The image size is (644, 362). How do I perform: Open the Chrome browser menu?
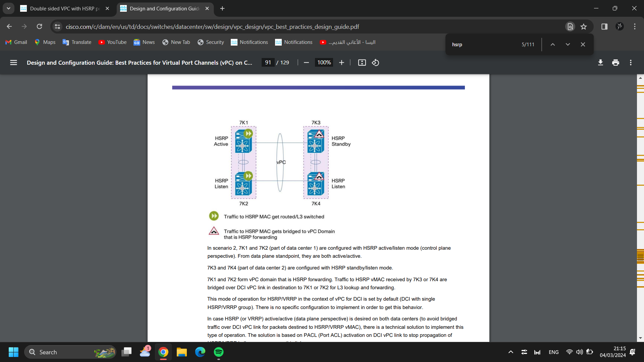pos(634,26)
